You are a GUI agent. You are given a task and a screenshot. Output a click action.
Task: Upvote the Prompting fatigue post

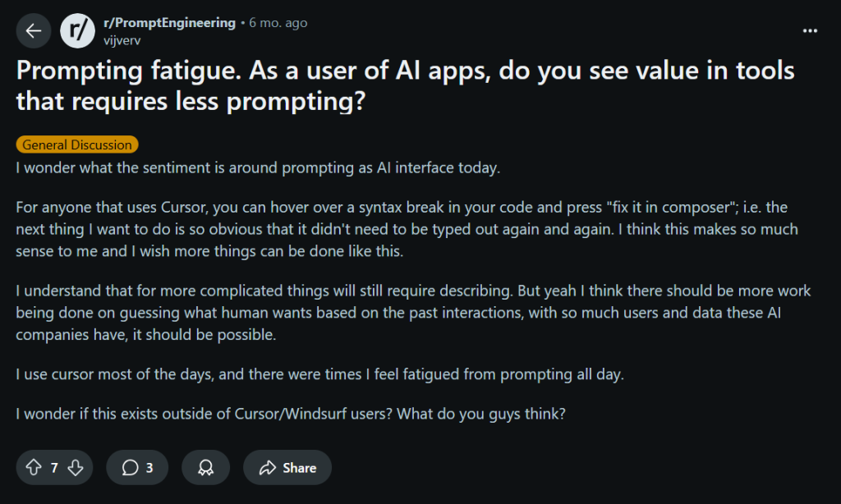(x=34, y=467)
